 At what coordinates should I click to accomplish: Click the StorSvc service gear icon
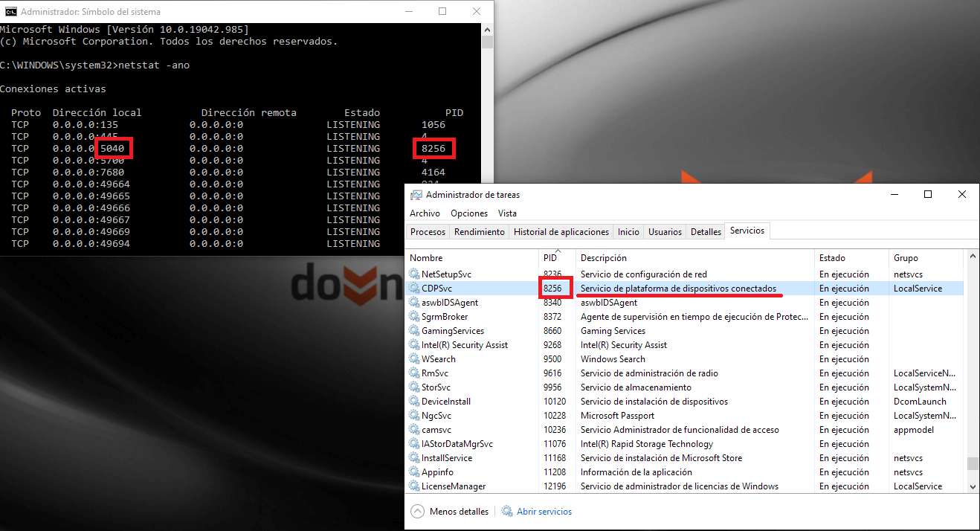[415, 387]
